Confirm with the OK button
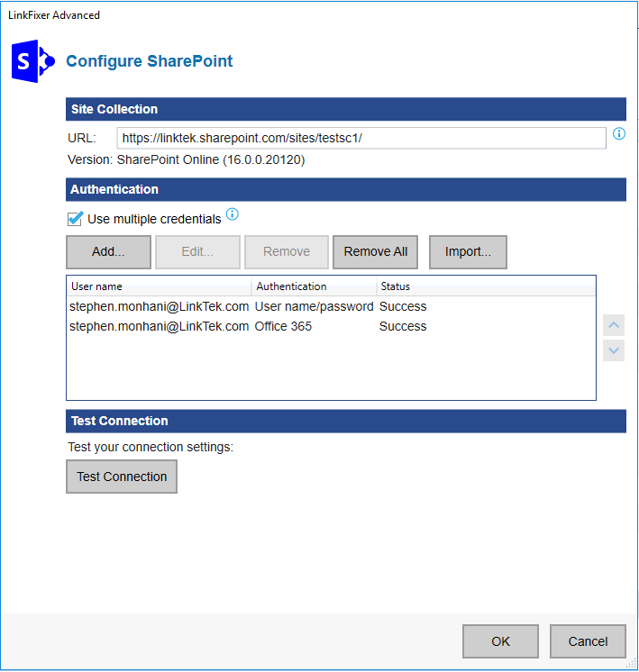The width and height of the screenshot is (639, 672). pyautogui.click(x=500, y=641)
